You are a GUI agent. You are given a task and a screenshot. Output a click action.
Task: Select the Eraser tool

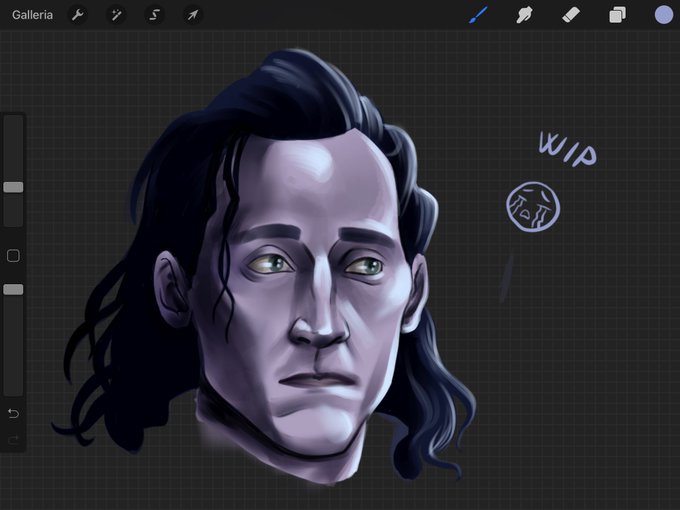[571, 15]
